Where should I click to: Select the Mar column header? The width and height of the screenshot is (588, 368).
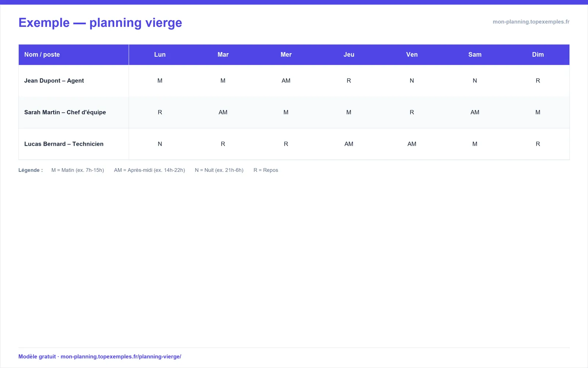click(x=223, y=54)
